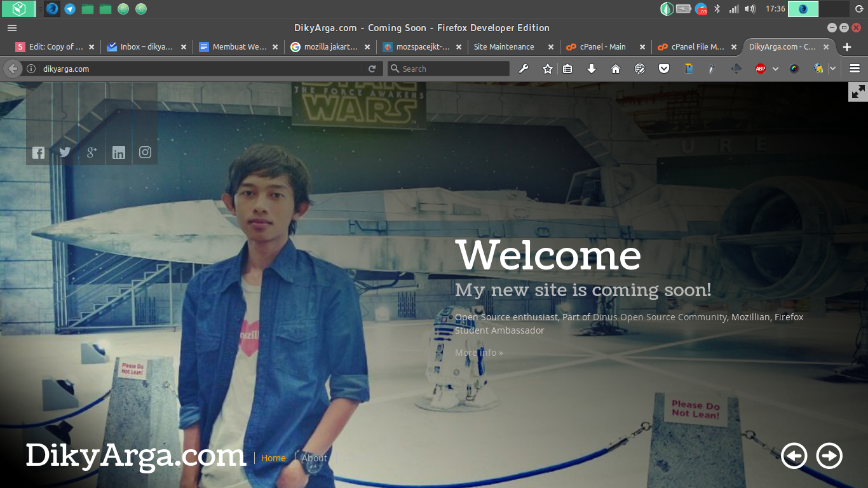
Task: Go to the browser home page
Action: [x=616, y=69]
